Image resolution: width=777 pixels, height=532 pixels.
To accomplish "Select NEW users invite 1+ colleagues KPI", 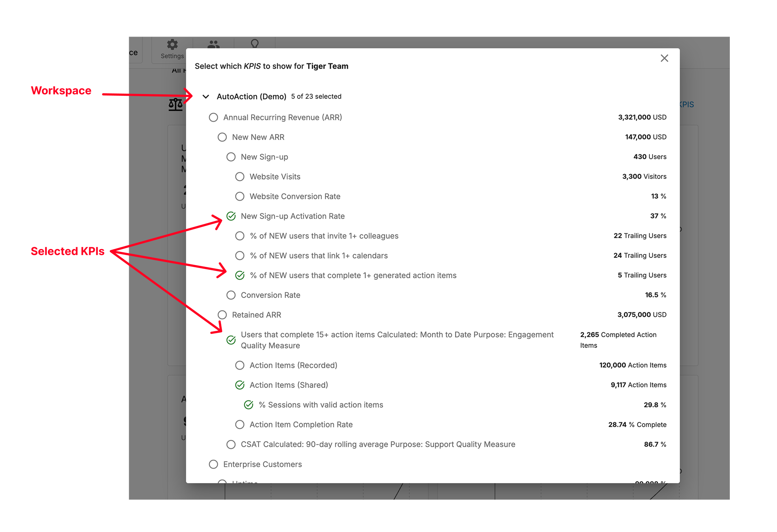I will pyautogui.click(x=240, y=236).
